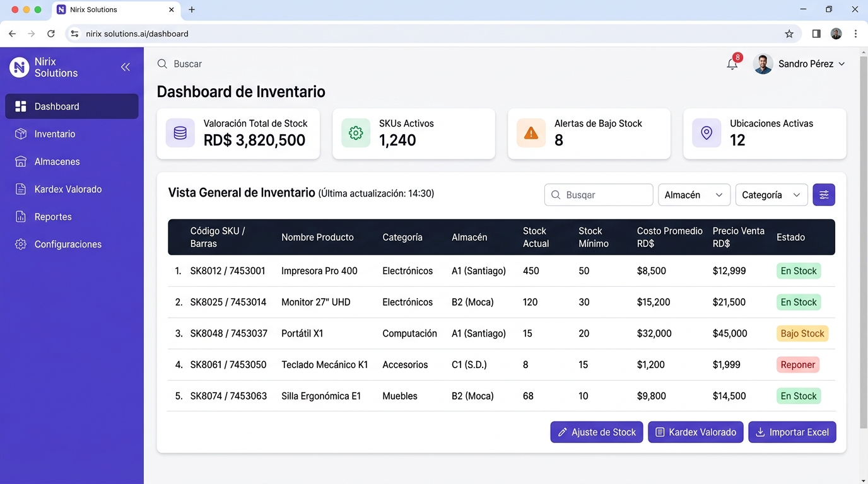View site information icon in address bar
Viewport: 868px width, 484px height.
pyautogui.click(x=74, y=34)
